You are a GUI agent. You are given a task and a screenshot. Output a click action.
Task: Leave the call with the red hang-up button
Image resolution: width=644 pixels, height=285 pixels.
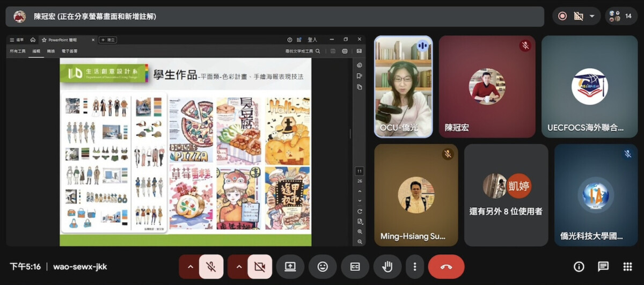click(x=446, y=267)
